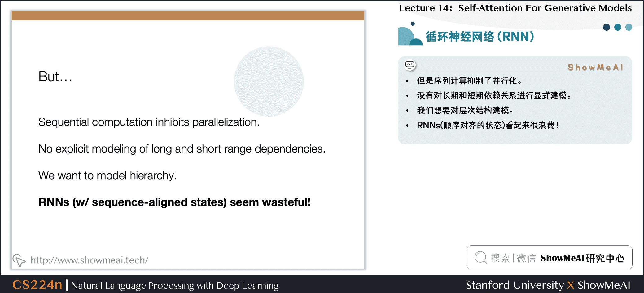Open the http://www.showmeai.tech/ link

(89, 260)
